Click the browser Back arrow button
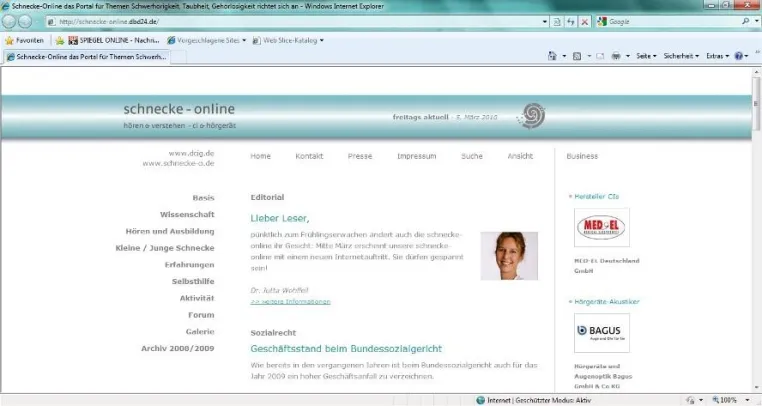Viewport: 762px width, 406px height. pyautogui.click(x=9, y=21)
